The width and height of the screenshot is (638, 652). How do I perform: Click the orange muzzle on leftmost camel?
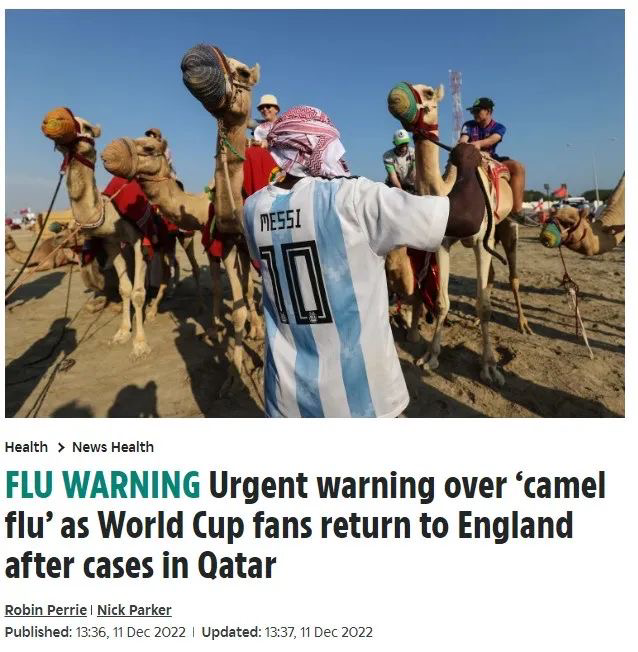click(59, 124)
